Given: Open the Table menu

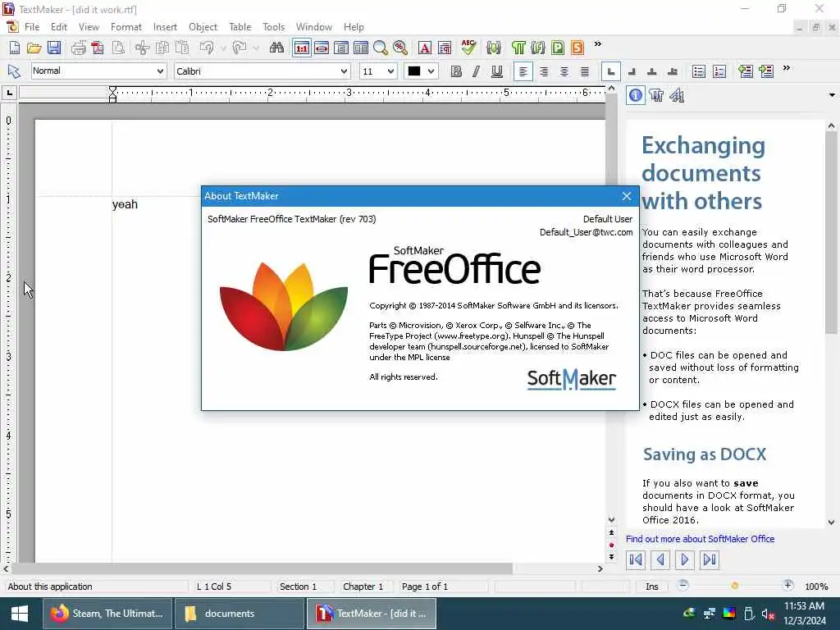Looking at the screenshot, I should [x=240, y=27].
